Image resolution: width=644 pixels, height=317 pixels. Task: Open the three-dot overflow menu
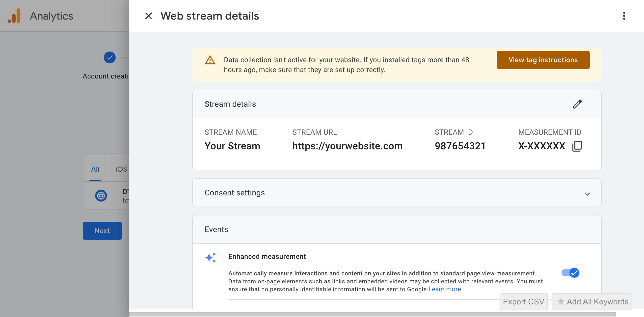tap(624, 16)
